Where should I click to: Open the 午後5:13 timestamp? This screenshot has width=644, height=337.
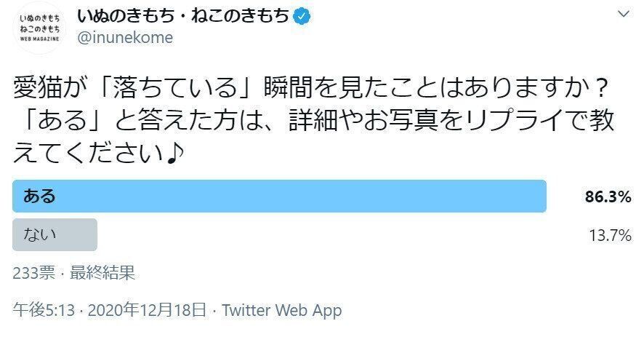click(x=44, y=311)
